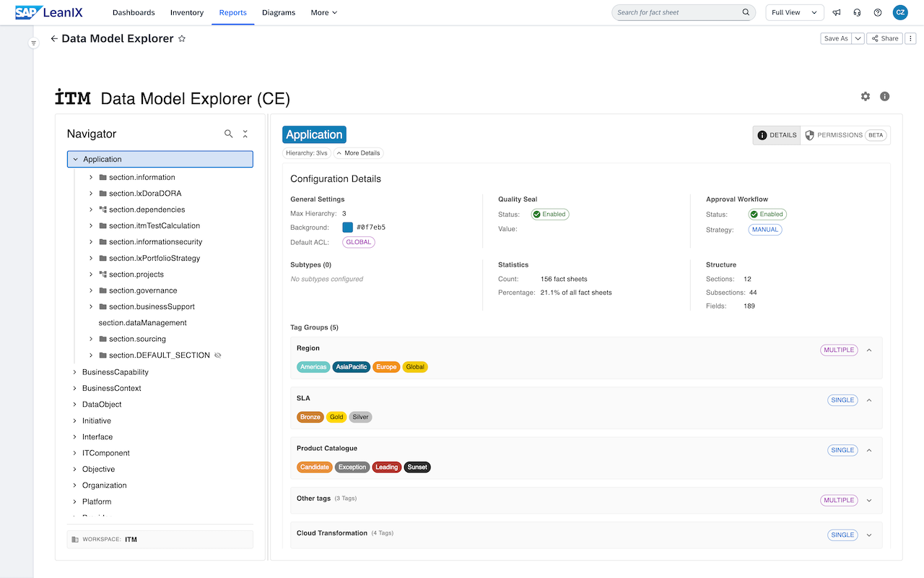Show report info icon next to gear
This screenshot has height=578, width=924.
click(884, 96)
